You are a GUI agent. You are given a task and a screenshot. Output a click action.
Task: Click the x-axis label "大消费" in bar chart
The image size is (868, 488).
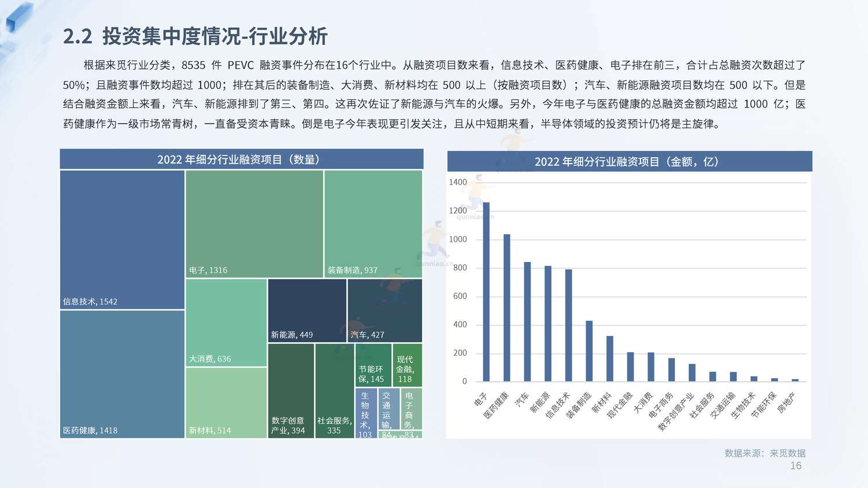643,402
